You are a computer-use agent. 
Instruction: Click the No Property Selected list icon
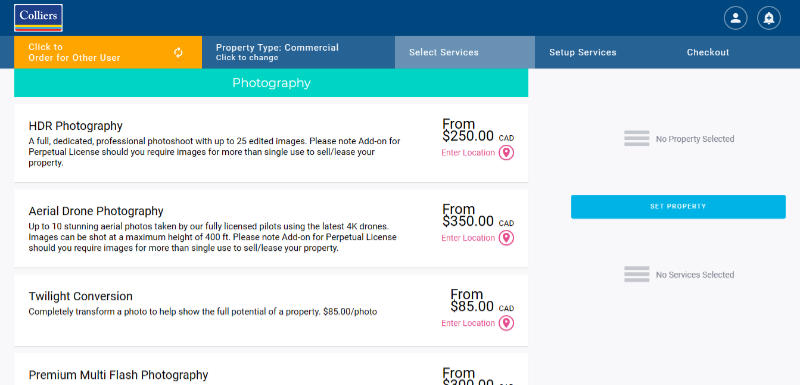(x=637, y=139)
